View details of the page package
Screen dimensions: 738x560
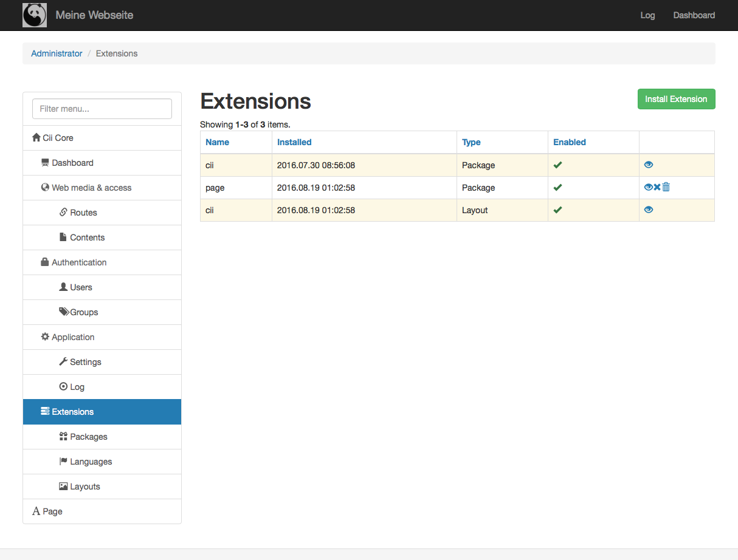[648, 187]
